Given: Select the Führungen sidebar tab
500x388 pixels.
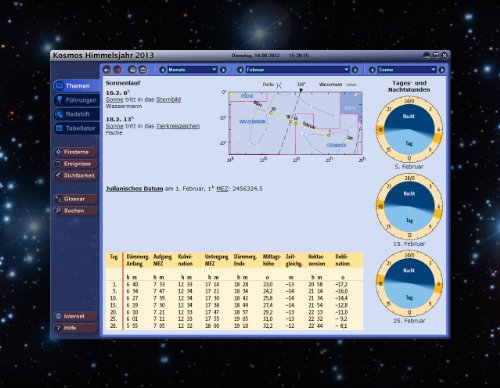Looking at the screenshot, I should (77, 100).
